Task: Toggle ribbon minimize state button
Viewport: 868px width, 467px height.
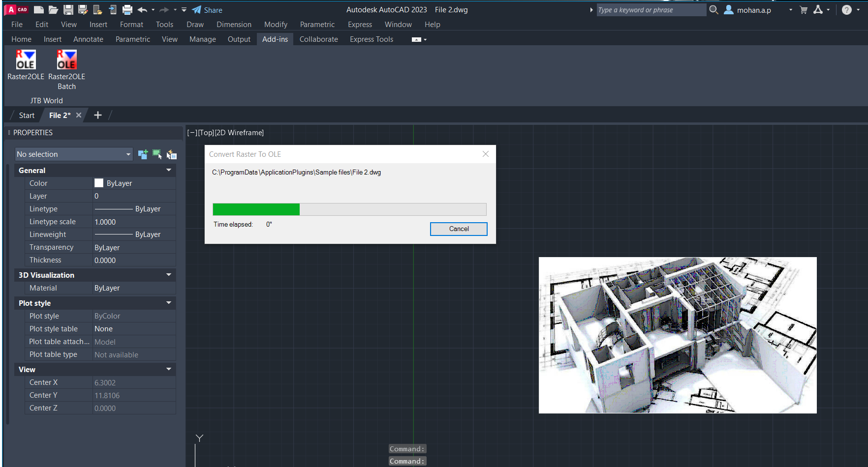Action: 416,39
